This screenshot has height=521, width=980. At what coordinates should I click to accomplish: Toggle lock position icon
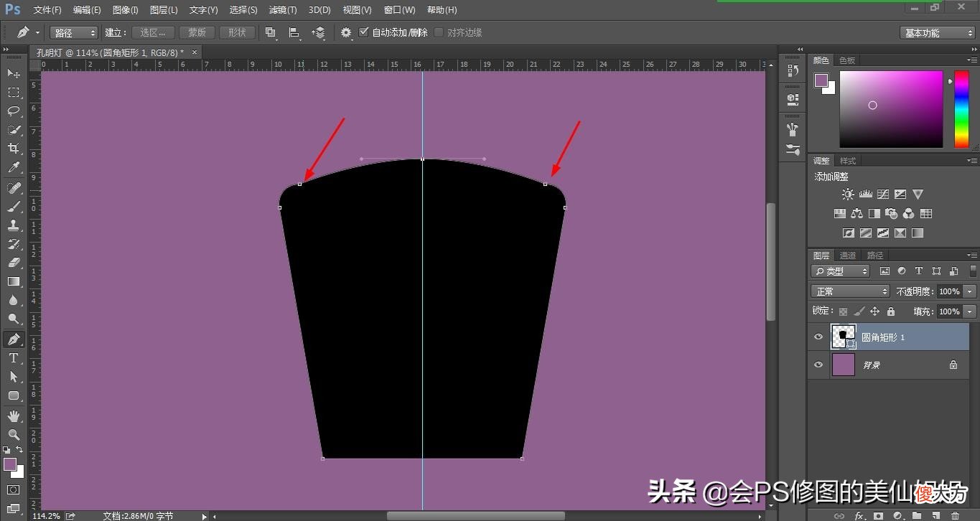tap(874, 311)
